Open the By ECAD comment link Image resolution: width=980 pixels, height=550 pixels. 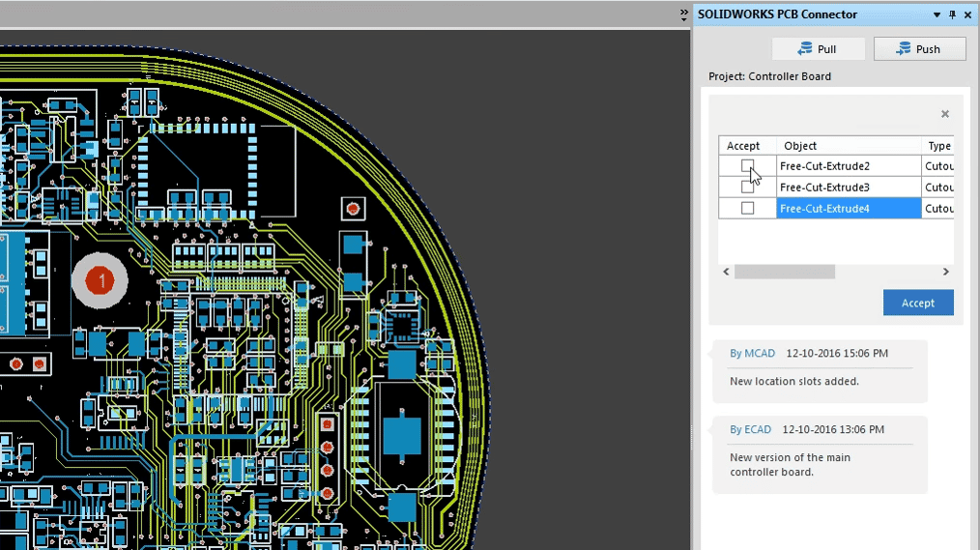751,429
